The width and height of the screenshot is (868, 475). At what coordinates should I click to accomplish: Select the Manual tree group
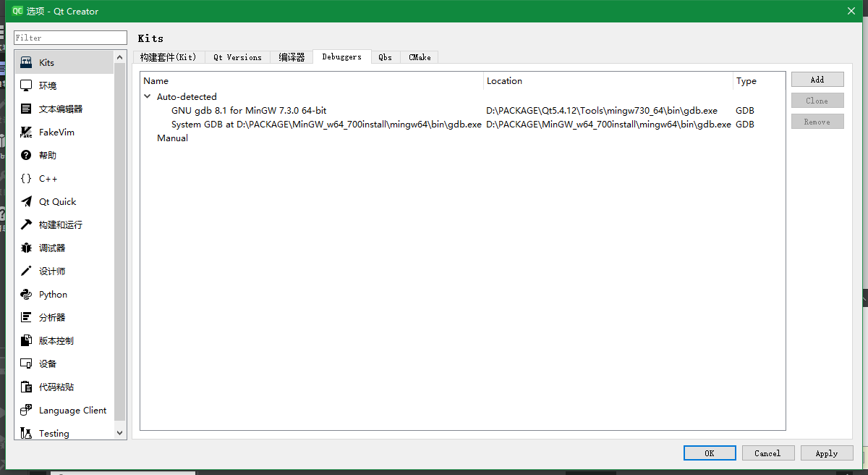pyautogui.click(x=172, y=138)
